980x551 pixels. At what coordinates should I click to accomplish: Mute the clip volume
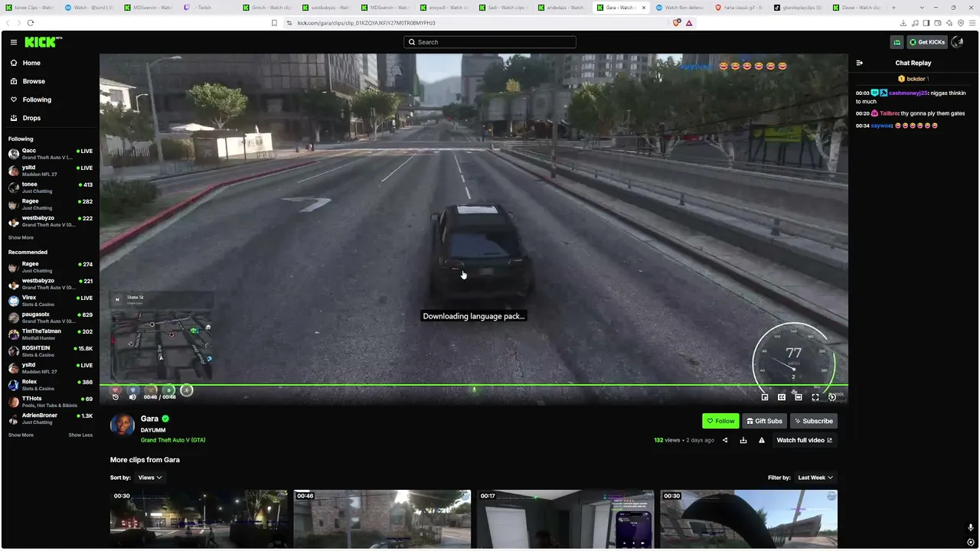click(x=132, y=396)
